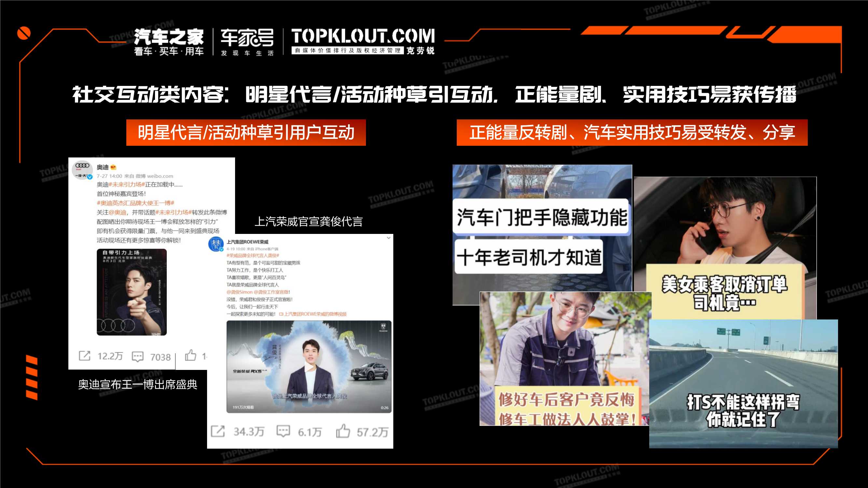Screen dimensions: 868x488
Task: Click the 57.2万 like count
Action: [x=372, y=432]
